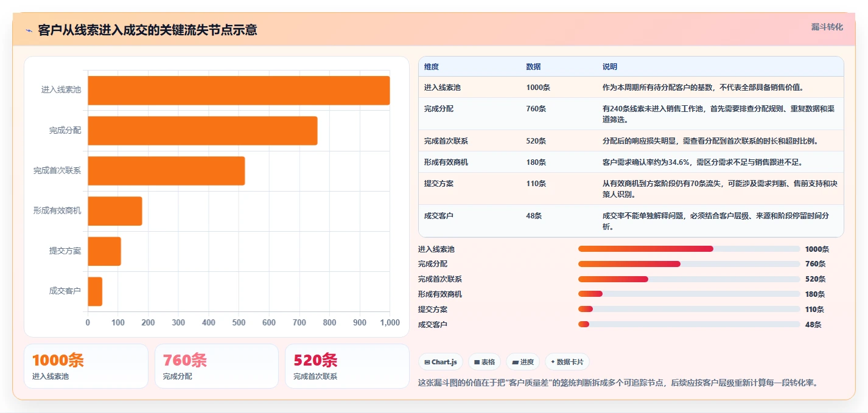Select the Chart.js tag chip
Viewport: 868px width, 413px height.
[x=440, y=362]
